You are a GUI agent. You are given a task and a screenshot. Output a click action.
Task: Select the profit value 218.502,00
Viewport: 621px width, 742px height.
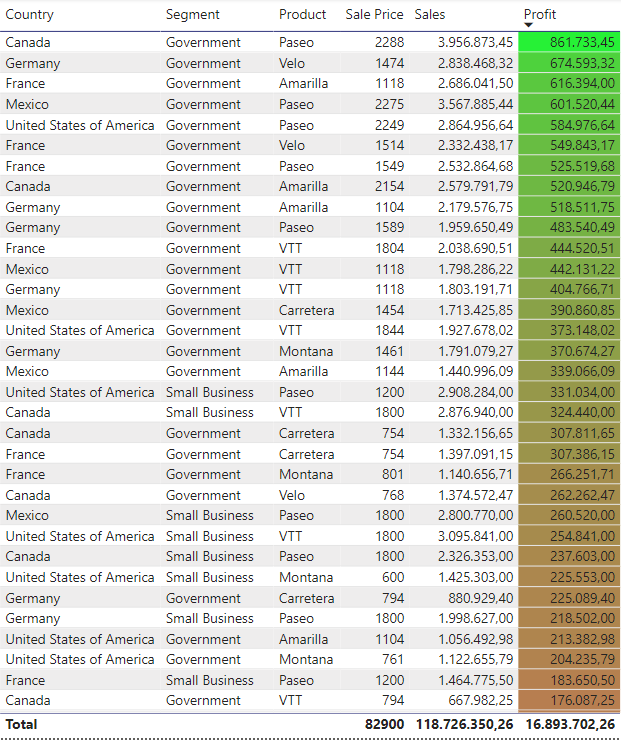click(582, 618)
